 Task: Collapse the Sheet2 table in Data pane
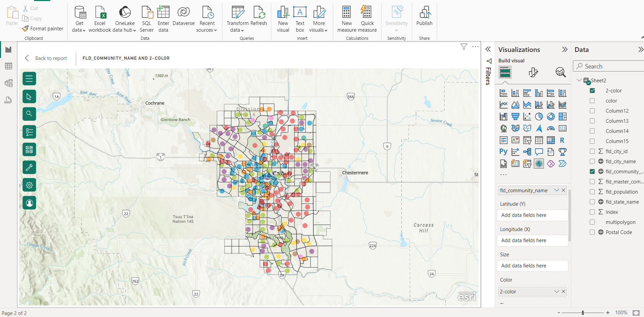tap(579, 80)
